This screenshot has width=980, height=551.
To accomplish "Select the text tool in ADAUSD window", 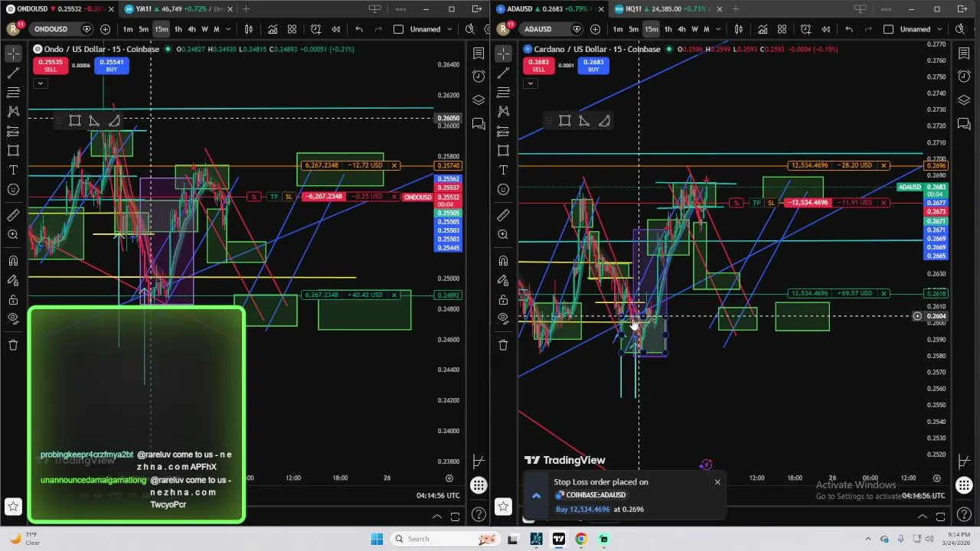I will coord(503,170).
